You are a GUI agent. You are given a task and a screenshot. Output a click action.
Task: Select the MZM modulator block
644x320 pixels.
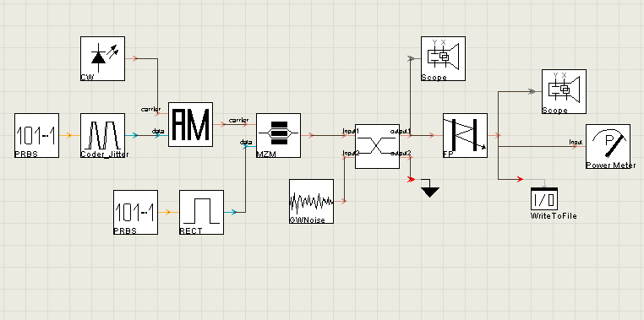click(x=278, y=135)
